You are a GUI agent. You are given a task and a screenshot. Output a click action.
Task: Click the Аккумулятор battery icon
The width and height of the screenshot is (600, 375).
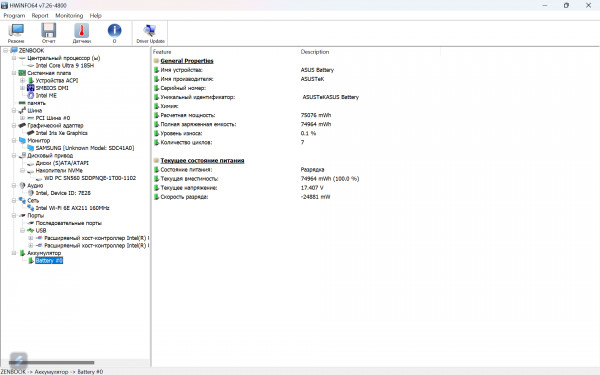pos(22,253)
